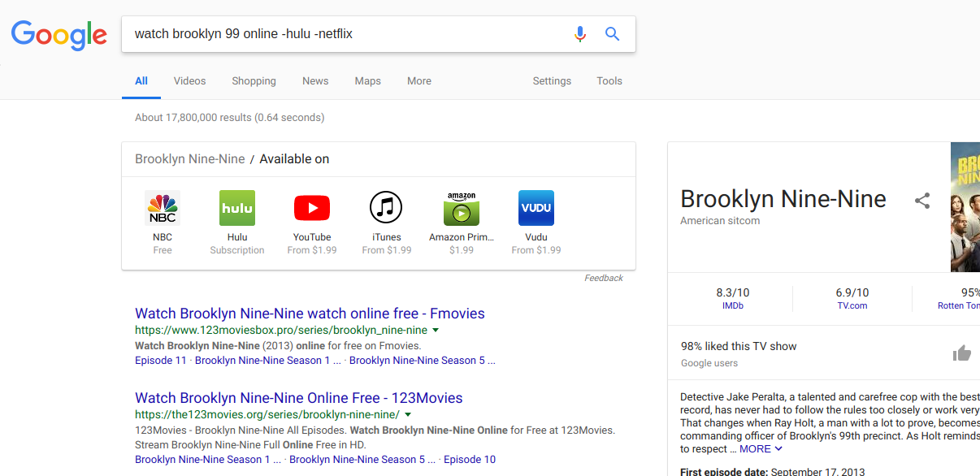Open Hulu subscription icon

click(x=237, y=208)
